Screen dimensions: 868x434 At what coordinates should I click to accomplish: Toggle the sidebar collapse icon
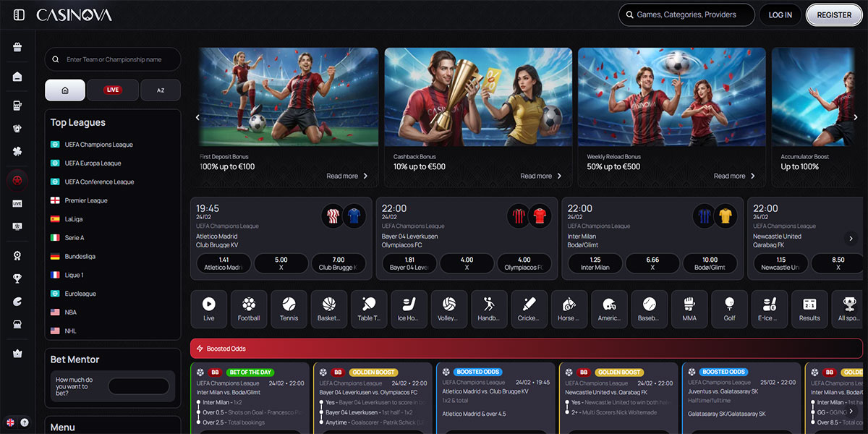point(20,14)
